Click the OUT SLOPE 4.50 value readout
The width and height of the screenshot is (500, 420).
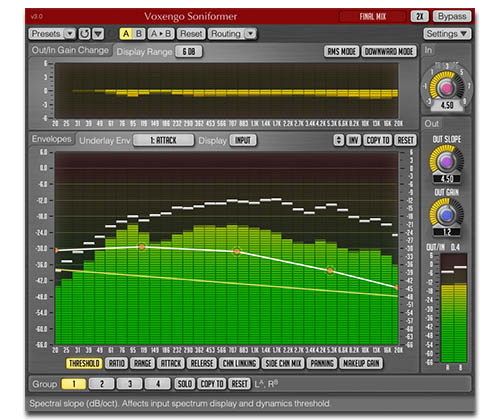tap(447, 179)
